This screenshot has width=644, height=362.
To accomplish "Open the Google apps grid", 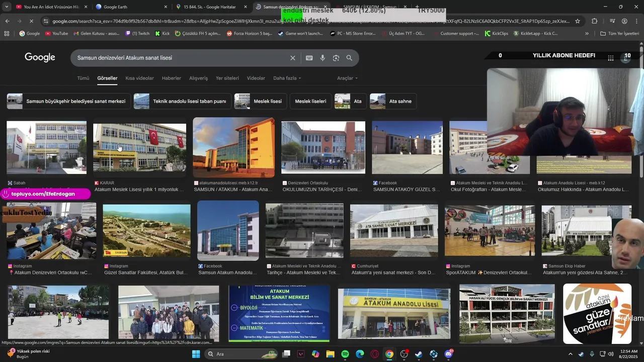I will pos(610,58).
